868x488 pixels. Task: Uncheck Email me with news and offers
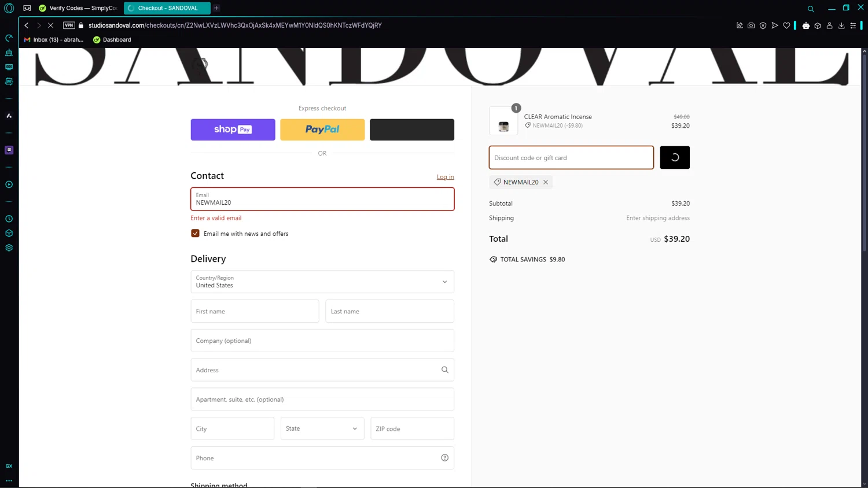coord(195,234)
